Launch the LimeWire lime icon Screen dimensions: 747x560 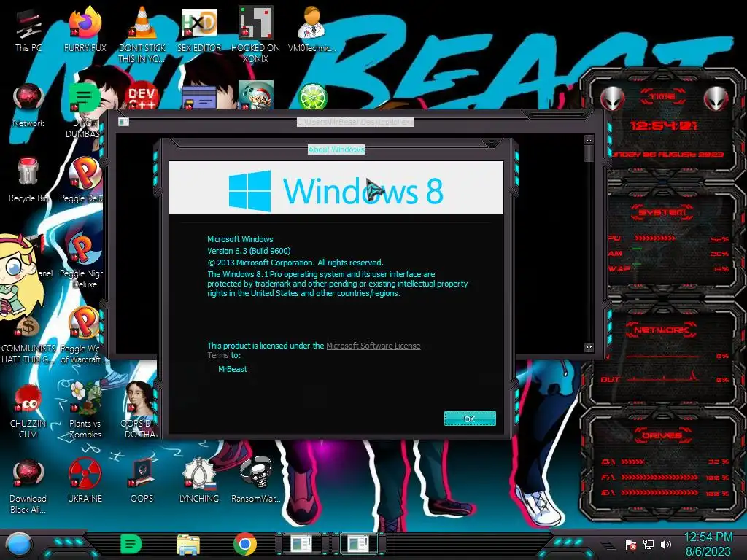(x=312, y=97)
